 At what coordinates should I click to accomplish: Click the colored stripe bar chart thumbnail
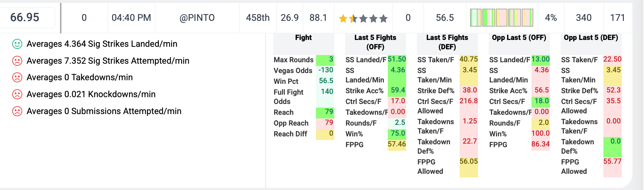click(502, 18)
